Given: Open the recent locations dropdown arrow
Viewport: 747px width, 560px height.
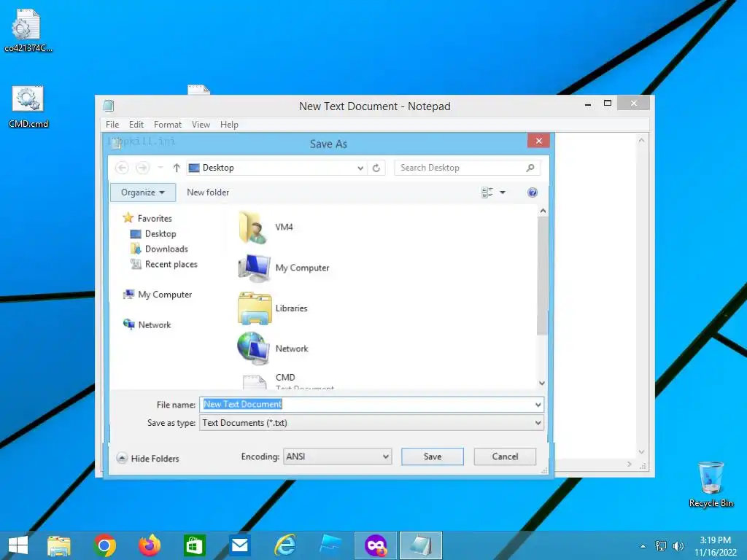Looking at the screenshot, I should 160,168.
